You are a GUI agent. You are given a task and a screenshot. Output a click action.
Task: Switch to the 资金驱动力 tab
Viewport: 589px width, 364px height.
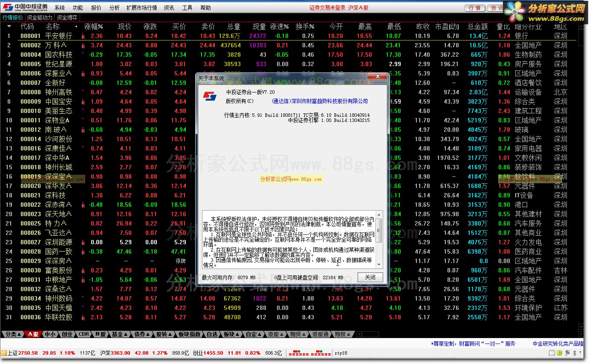coord(40,17)
